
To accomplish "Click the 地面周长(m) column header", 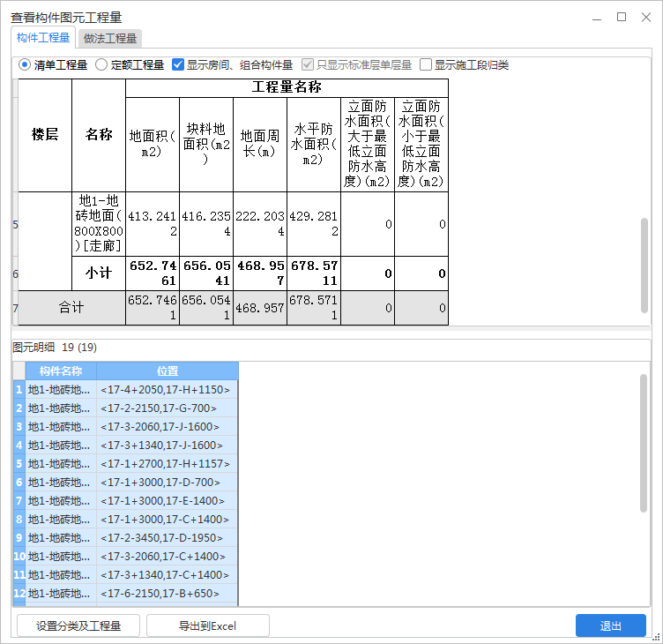I will pyautogui.click(x=260, y=145).
